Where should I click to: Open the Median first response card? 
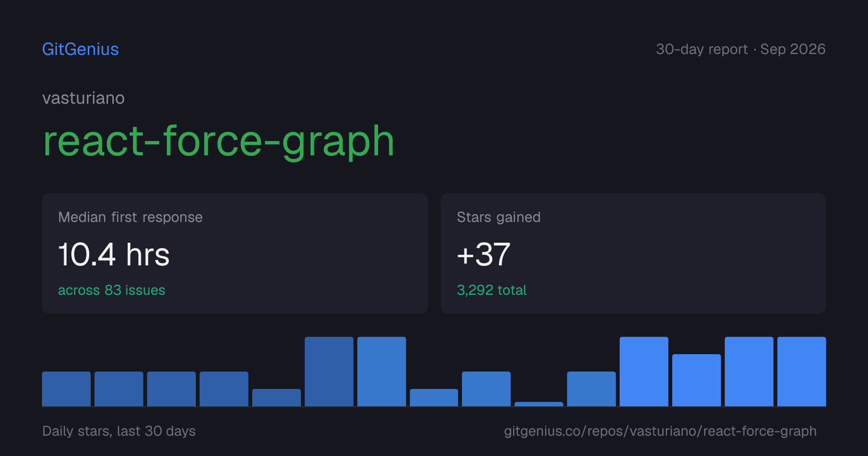click(235, 253)
